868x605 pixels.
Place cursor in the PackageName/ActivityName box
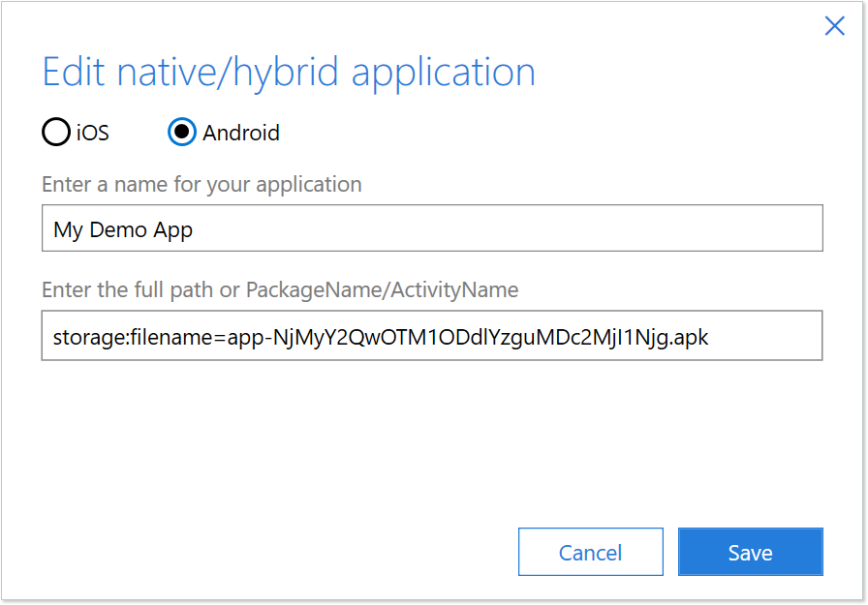tap(431, 336)
